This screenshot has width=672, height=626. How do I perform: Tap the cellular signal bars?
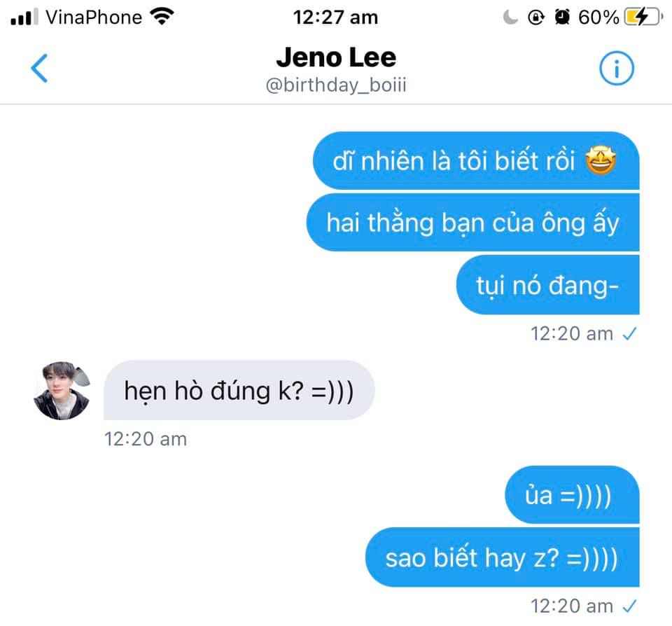(x=24, y=17)
